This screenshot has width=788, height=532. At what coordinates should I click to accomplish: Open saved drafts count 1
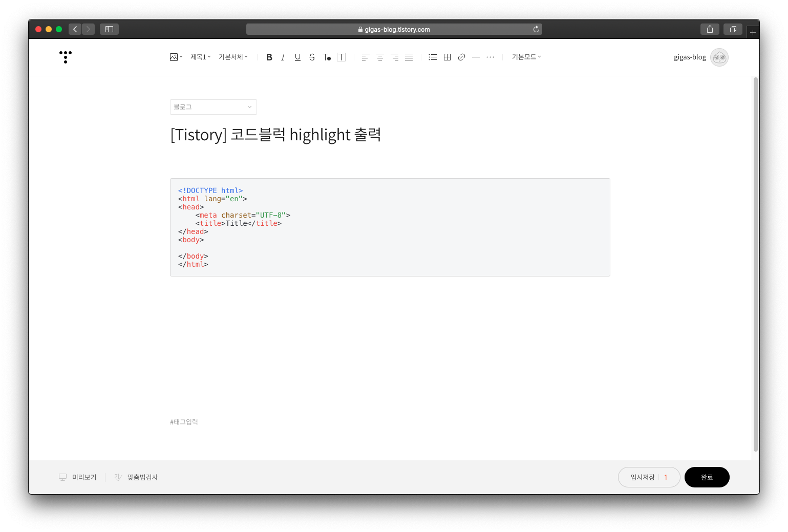(666, 477)
